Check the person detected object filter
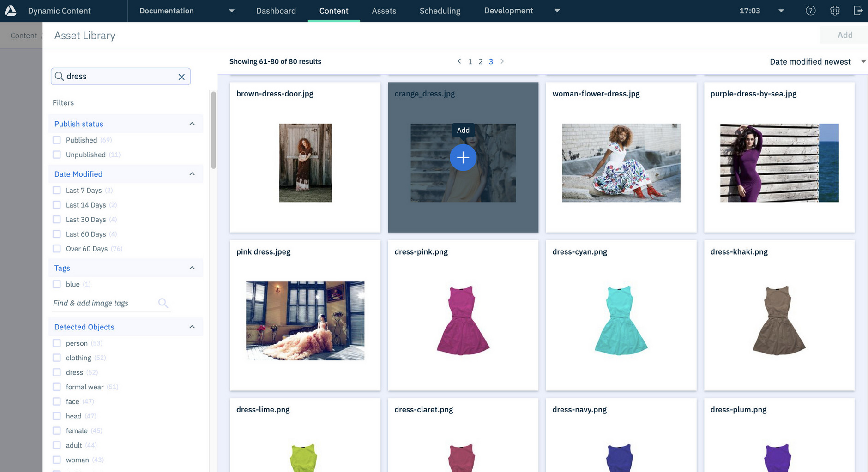The width and height of the screenshot is (868, 472). (x=57, y=343)
